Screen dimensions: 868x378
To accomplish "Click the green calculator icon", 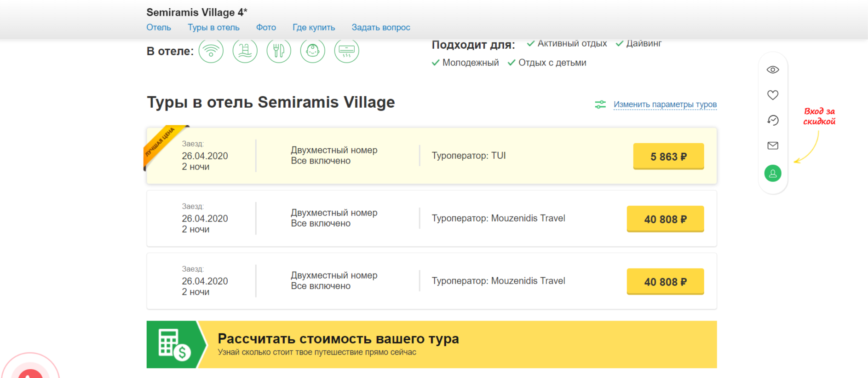I will 174,344.
